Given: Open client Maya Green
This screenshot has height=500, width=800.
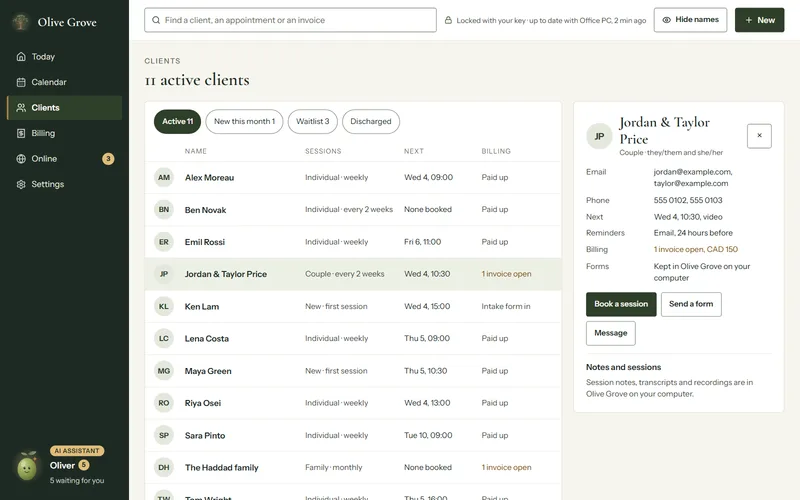Looking at the screenshot, I should click(x=353, y=371).
